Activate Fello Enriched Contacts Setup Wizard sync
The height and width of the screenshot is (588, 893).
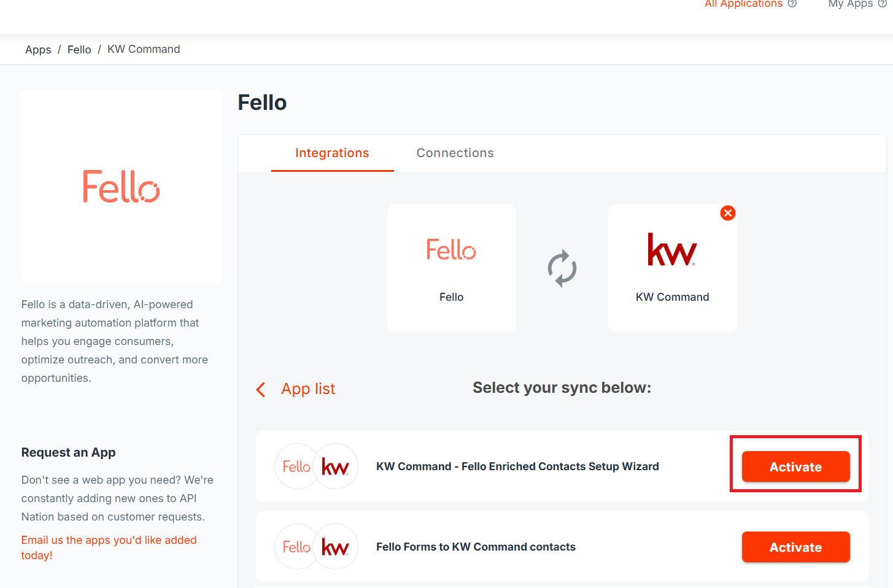[x=795, y=467]
